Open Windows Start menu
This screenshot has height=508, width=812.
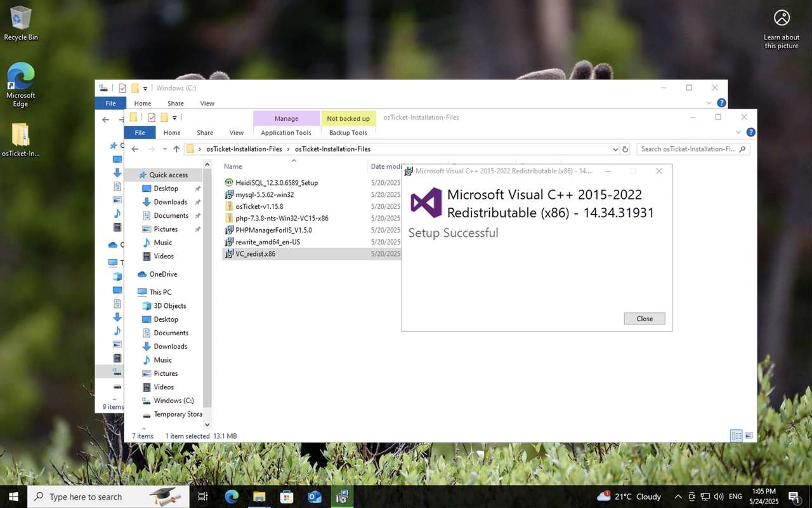pyautogui.click(x=14, y=497)
